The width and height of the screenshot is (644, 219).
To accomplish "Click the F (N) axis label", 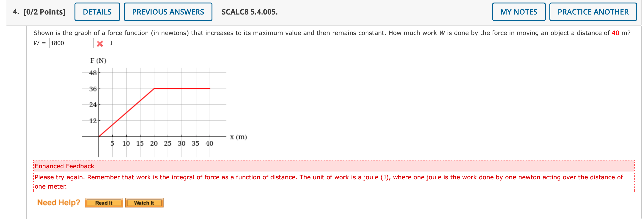I will pyautogui.click(x=98, y=60).
